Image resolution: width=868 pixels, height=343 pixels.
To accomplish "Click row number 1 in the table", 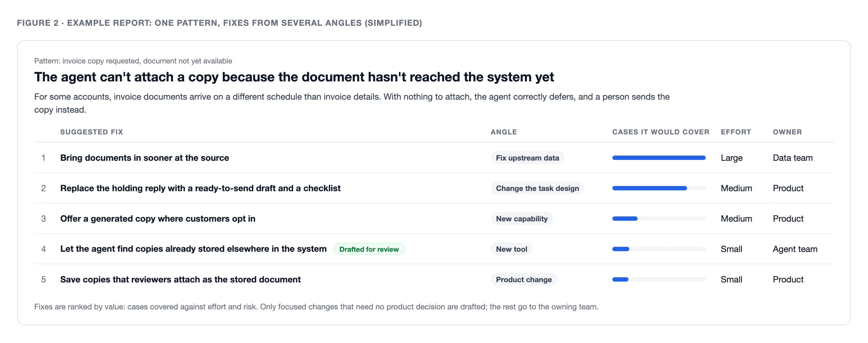I will click(x=43, y=158).
